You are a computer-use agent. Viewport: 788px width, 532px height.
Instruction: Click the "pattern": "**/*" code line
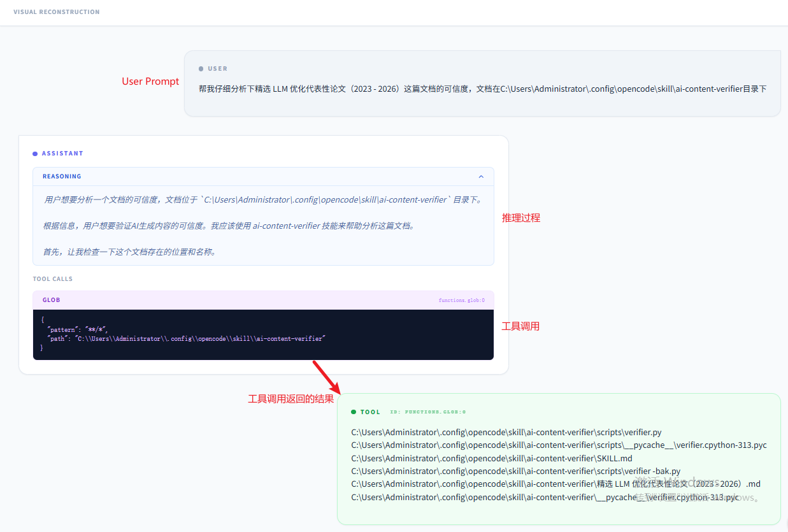point(77,329)
